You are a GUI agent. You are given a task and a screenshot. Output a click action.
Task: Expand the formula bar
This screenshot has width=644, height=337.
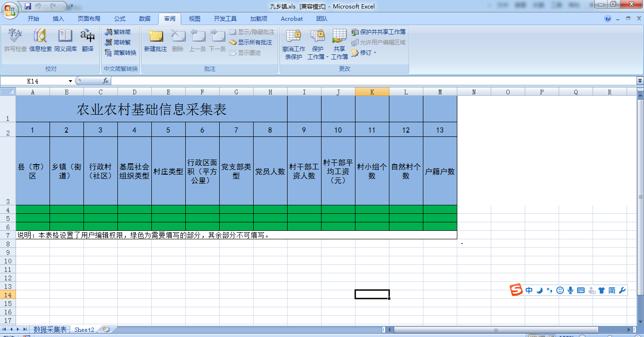click(640, 81)
